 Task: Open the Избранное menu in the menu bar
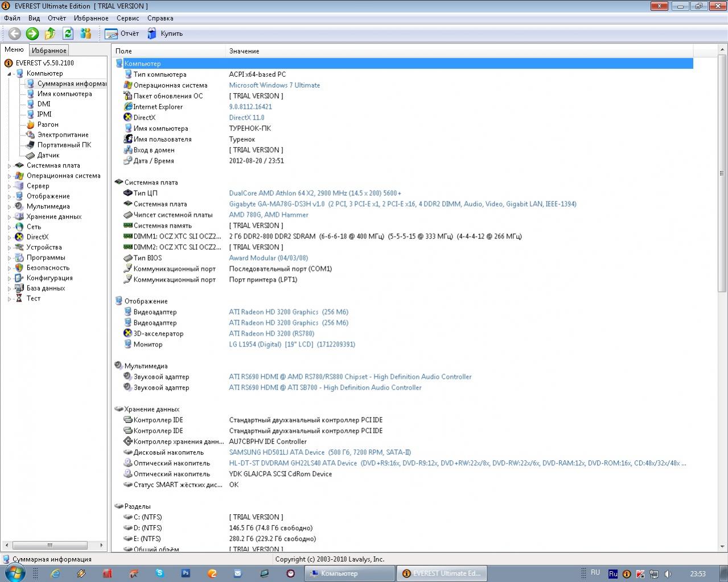click(91, 18)
